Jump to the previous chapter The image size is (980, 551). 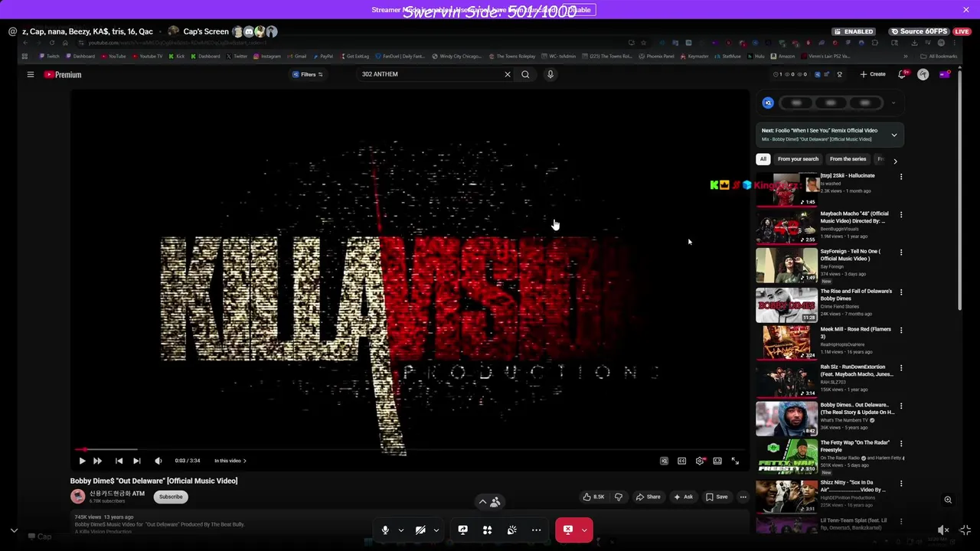[119, 461]
